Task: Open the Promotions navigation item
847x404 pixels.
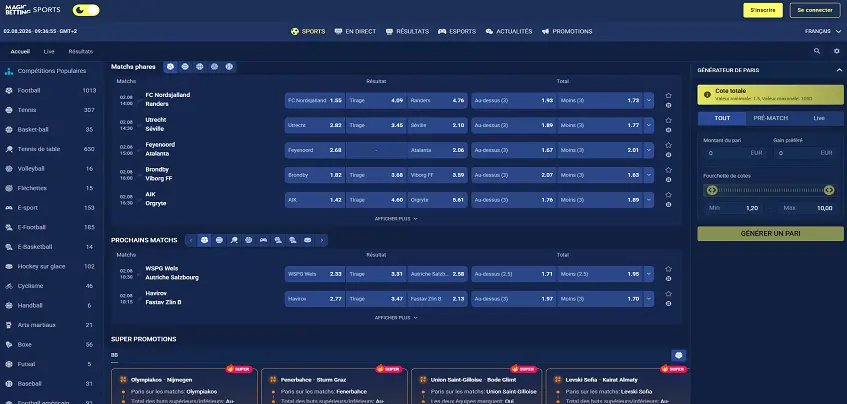Action: point(567,31)
